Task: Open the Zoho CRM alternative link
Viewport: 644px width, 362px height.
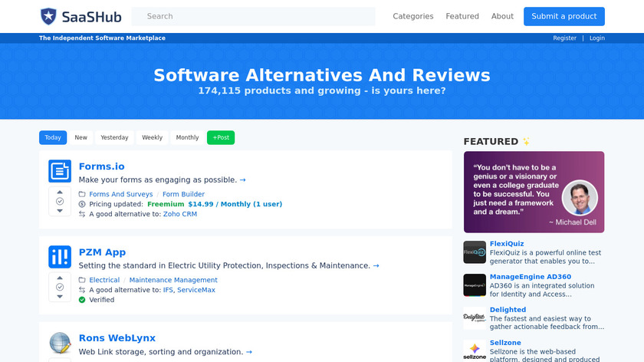Action: pyautogui.click(x=180, y=214)
